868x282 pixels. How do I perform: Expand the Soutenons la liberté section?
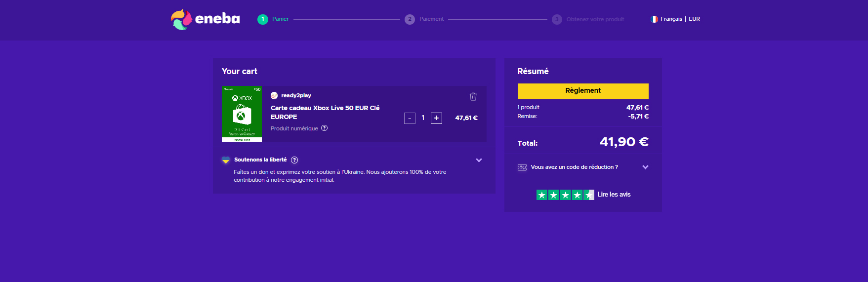[478, 160]
